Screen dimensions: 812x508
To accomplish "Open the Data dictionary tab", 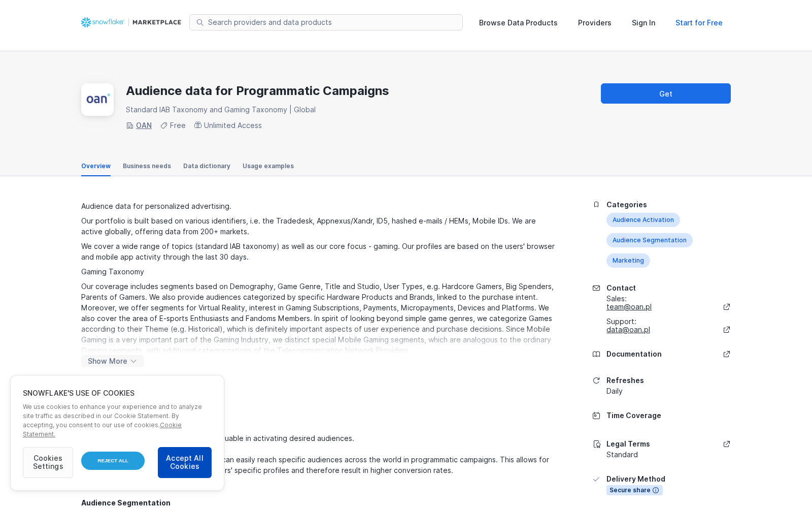I will pyautogui.click(x=207, y=166).
